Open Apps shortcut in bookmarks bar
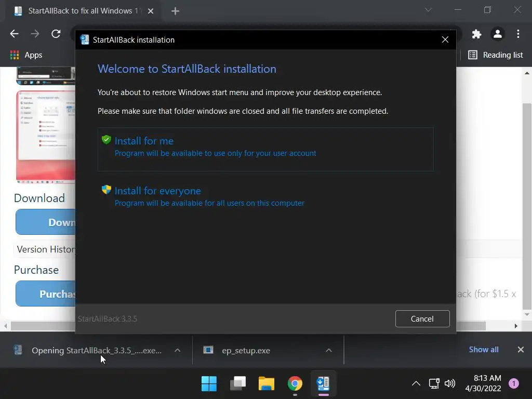532x399 pixels. [x=26, y=55]
